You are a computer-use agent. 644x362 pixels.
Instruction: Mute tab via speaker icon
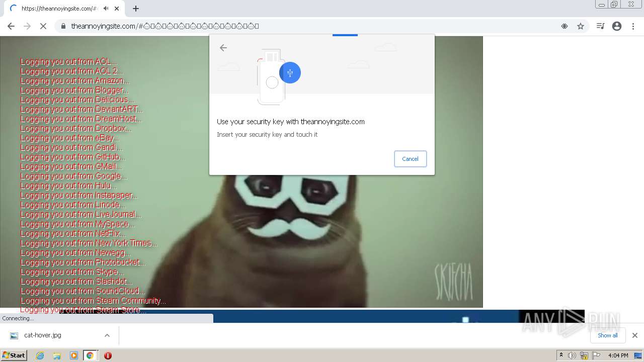pyautogui.click(x=106, y=9)
